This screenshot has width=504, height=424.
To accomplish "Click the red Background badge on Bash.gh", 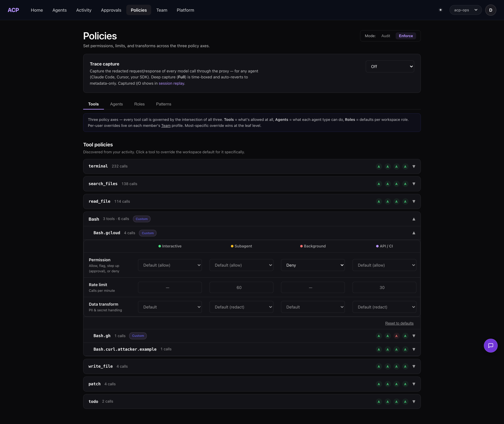I will (x=396, y=336).
